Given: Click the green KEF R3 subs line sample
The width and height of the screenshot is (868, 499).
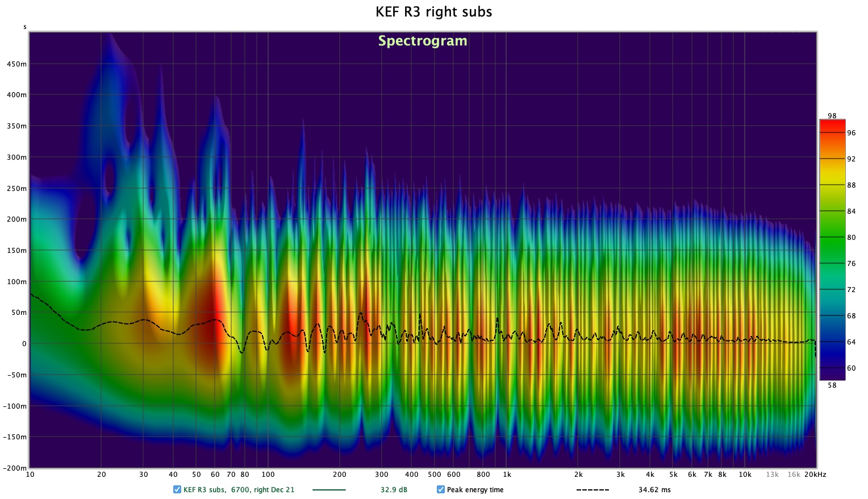Looking at the screenshot, I should (329, 490).
